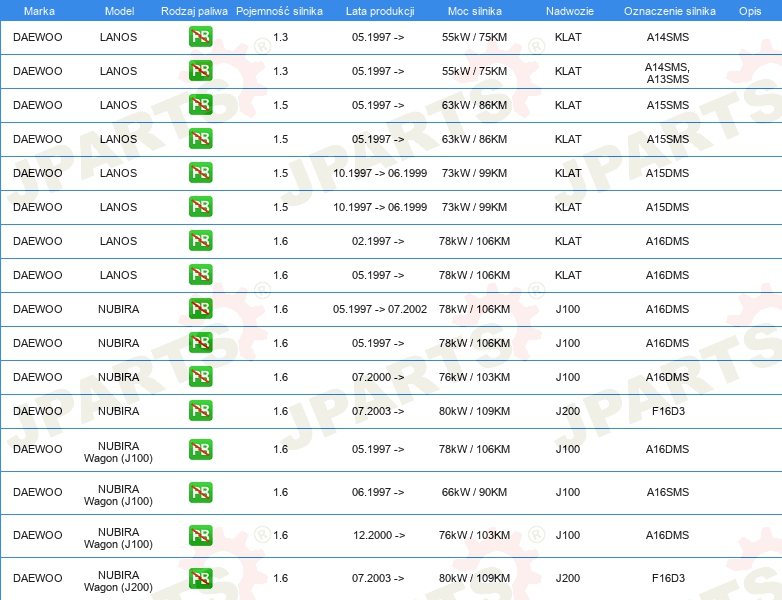
Task: Select 'LANOS' in the Lanos 02.1997 row
Action: [x=118, y=241]
